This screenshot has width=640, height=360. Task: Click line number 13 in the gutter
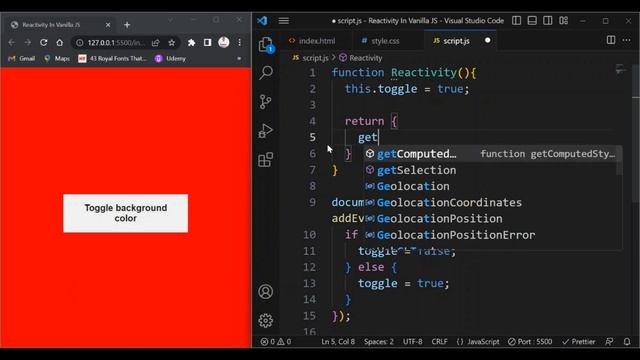pyautogui.click(x=309, y=283)
